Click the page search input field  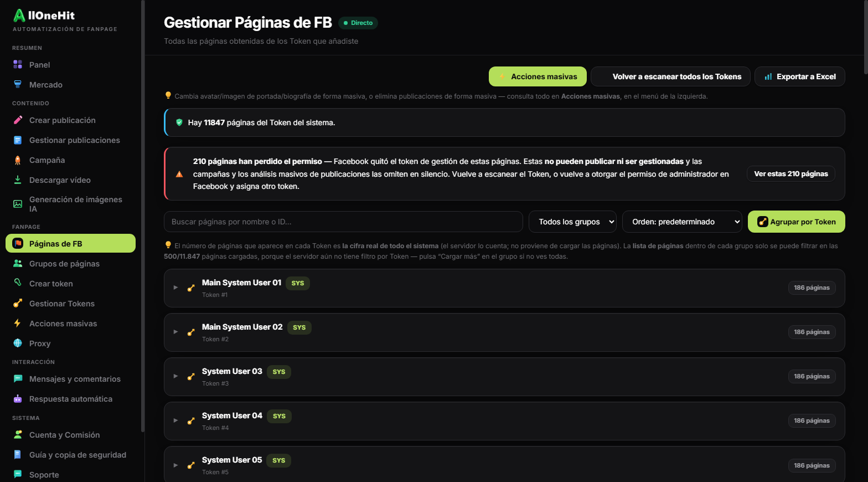pos(343,222)
